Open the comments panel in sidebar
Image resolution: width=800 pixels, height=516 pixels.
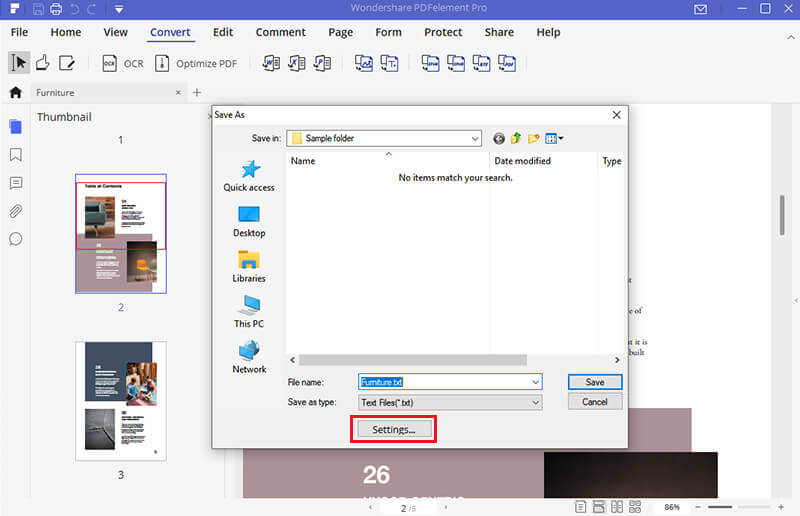16,183
